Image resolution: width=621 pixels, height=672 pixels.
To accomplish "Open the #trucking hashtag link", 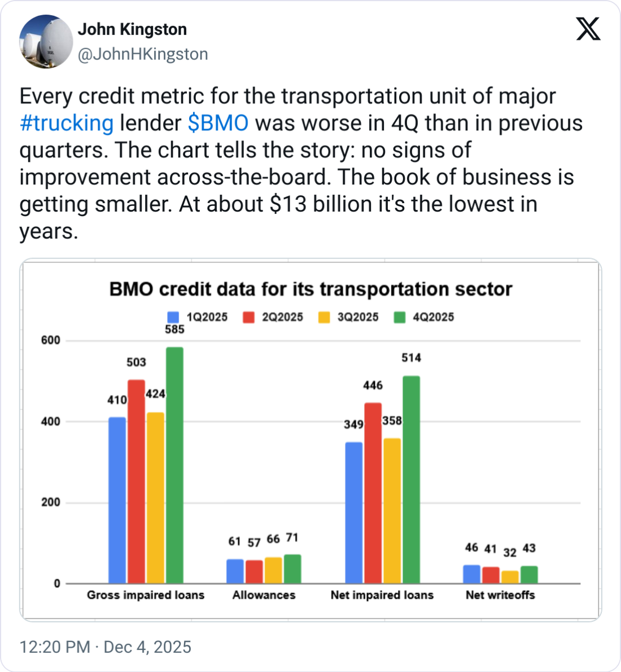I will 67,123.
